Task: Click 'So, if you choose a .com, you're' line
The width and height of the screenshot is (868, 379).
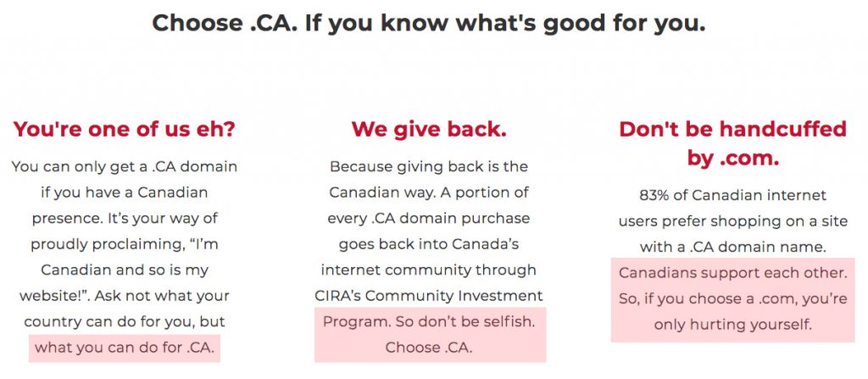Action: pyautogui.click(x=733, y=299)
